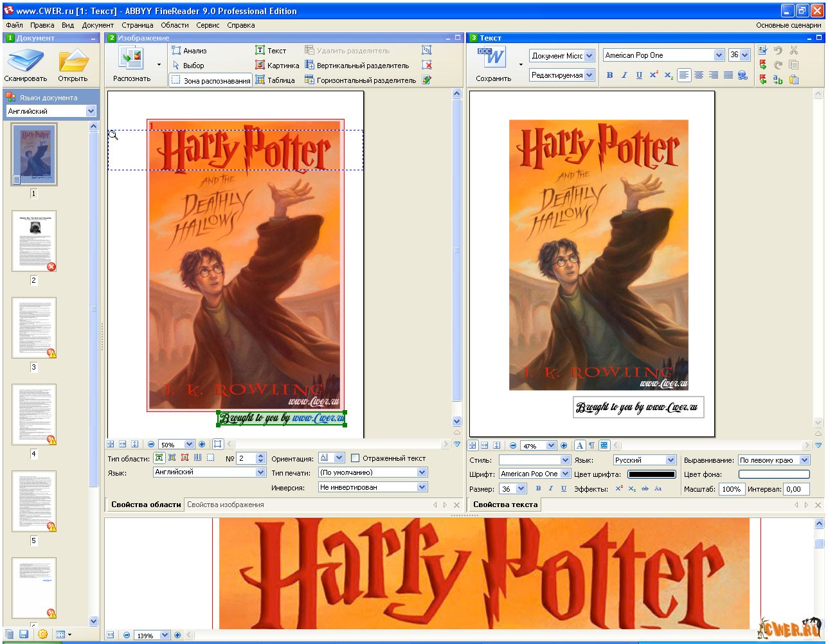
Task: Open the Инверсия dropdown
Action: pos(422,487)
